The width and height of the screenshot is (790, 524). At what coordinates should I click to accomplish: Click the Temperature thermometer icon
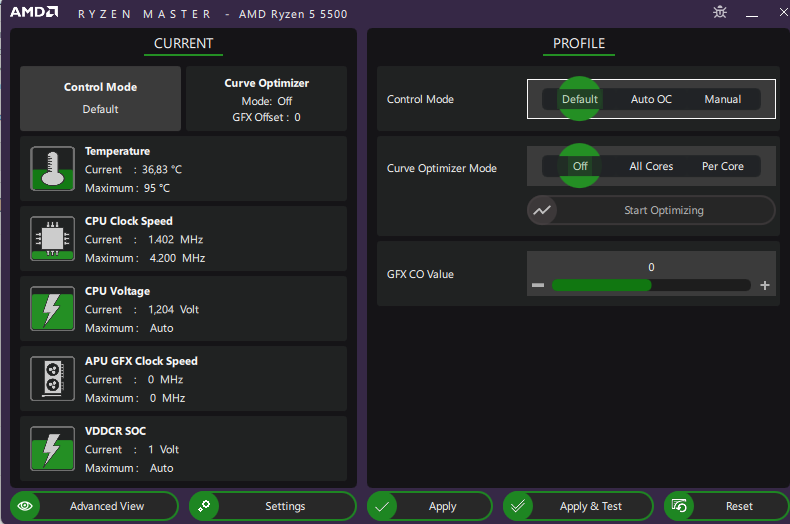[x=52, y=169]
